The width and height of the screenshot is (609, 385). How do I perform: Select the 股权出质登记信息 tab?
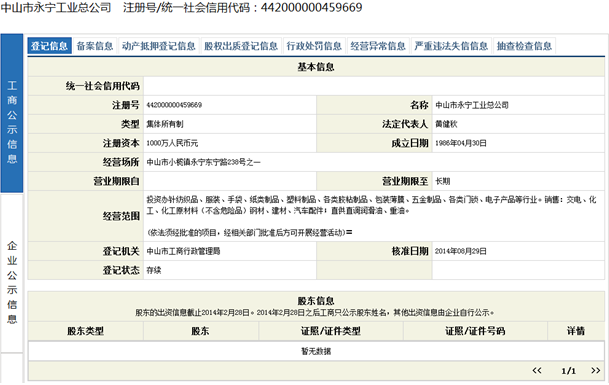[241, 46]
